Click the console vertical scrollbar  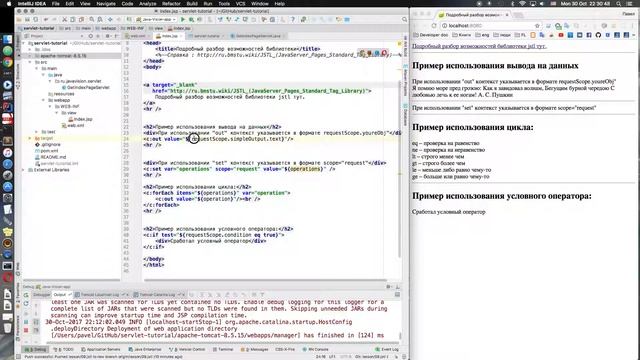tap(400, 336)
